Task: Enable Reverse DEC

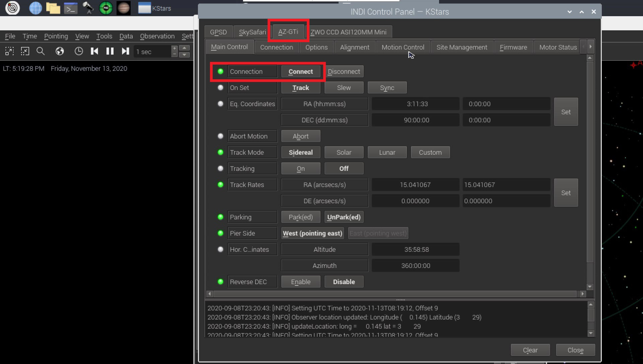Action: 301,282
